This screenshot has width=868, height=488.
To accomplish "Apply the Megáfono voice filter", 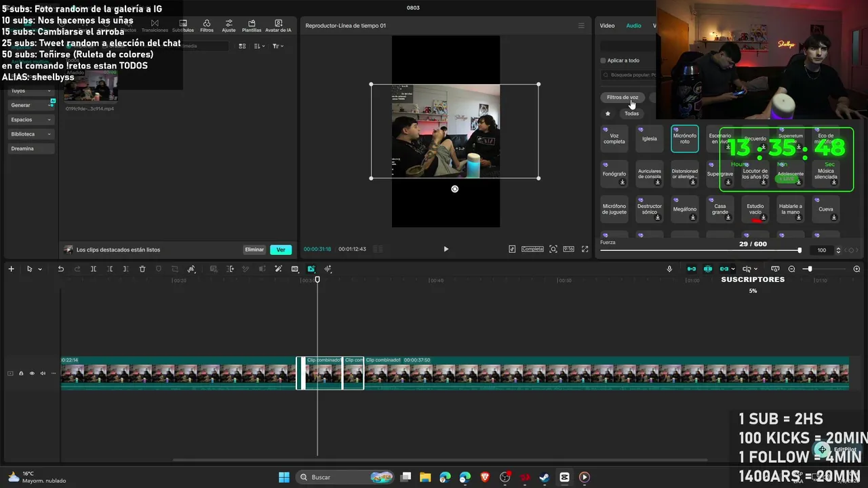I will [685, 209].
